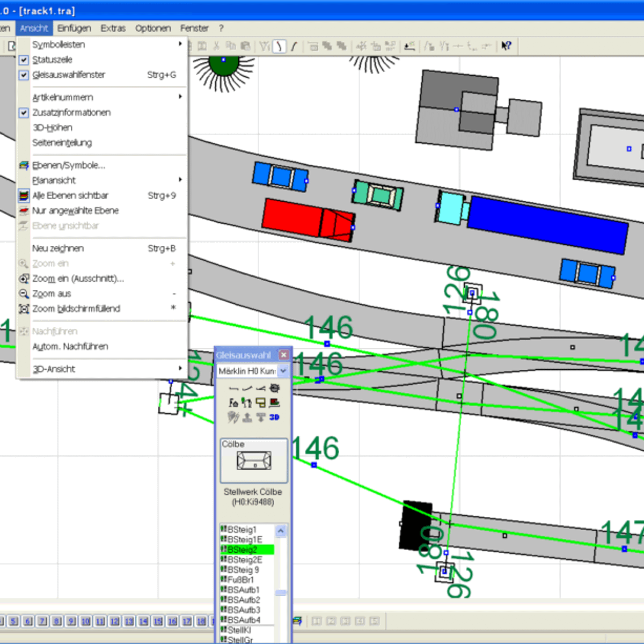Toggle layer 17 button in bottom bar

click(187, 621)
